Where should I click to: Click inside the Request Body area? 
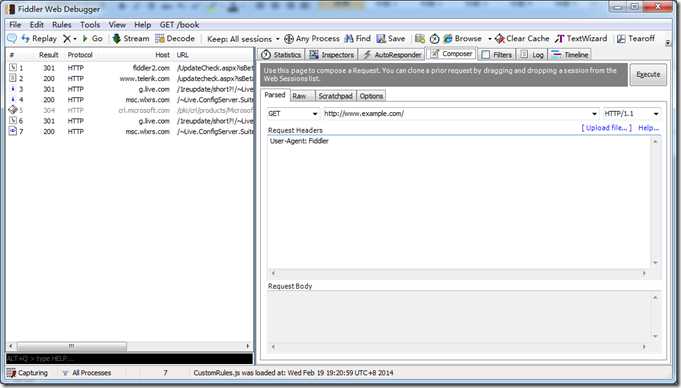pos(460,317)
